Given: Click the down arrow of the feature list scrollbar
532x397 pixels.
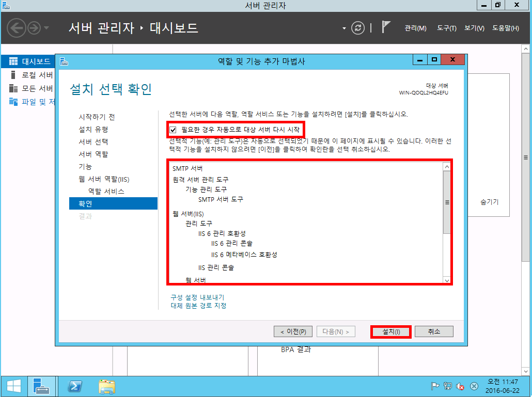Looking at the screenshot, I should coord(447,280).
